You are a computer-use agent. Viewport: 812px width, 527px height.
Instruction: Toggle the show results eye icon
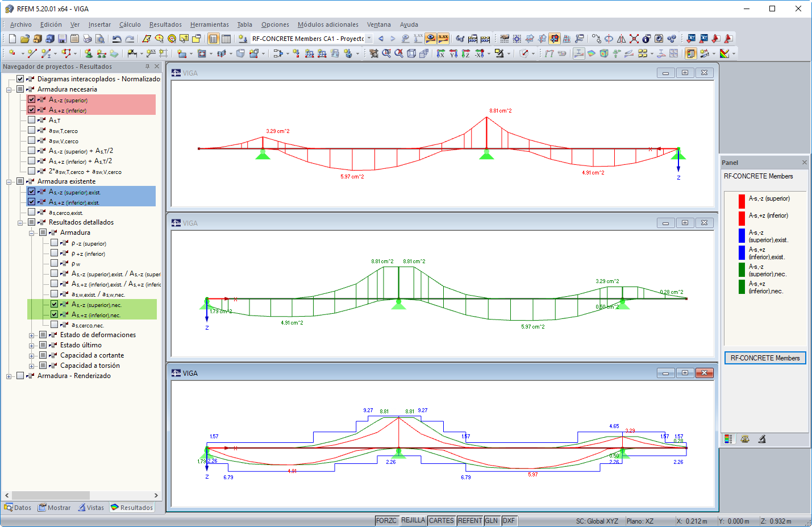tap(431, 39)
